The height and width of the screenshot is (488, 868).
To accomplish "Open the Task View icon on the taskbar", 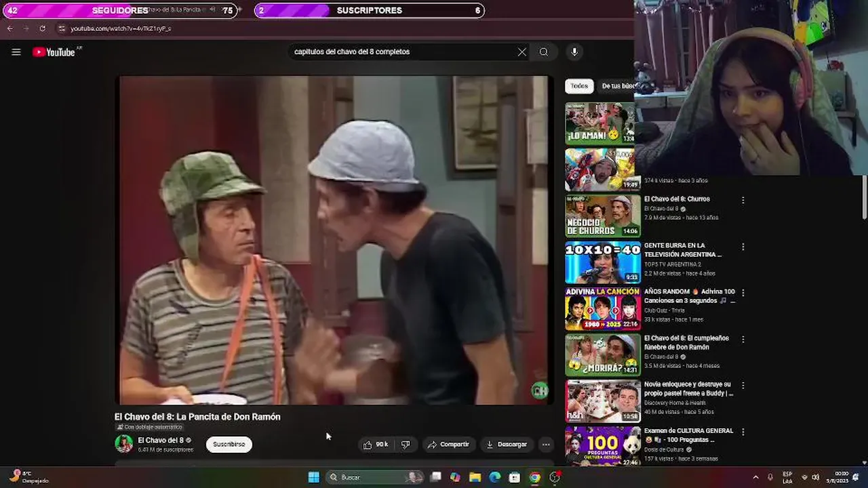I will pyautogui.click(x=436, y=477).
